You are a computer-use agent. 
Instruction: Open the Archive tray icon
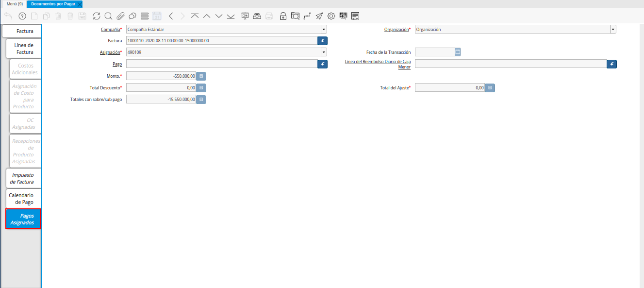[x=257, y=16]
